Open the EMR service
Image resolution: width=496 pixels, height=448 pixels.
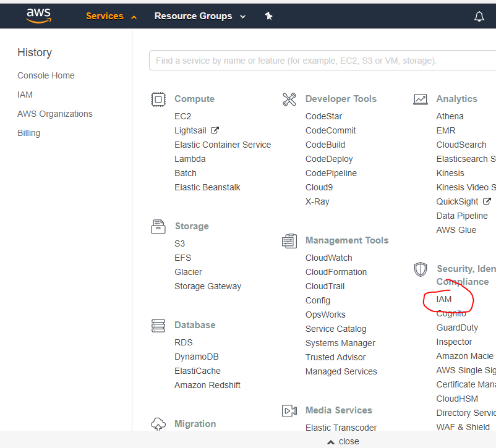[x=446, y=130]
